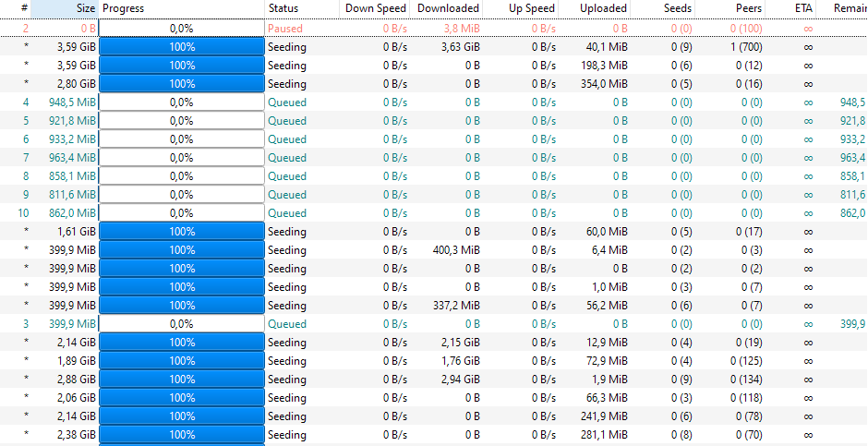The width and height of the screenshot is (868, 446).
Task: Click the 811,6 MiB size cell
Action: tap(72, 194)
